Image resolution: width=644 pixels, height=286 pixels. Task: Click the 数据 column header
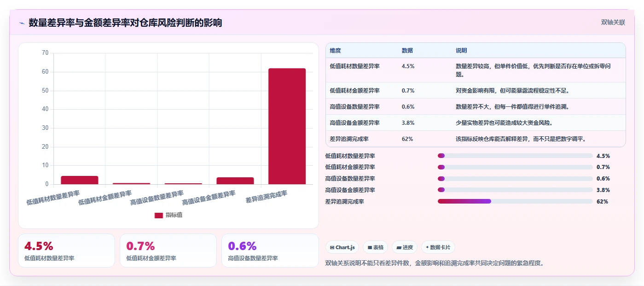click(407, 51)
